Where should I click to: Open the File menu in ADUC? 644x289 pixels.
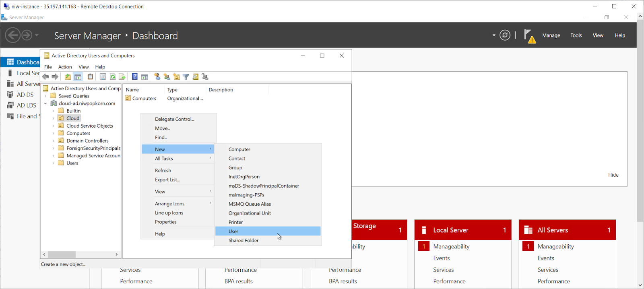48,67
